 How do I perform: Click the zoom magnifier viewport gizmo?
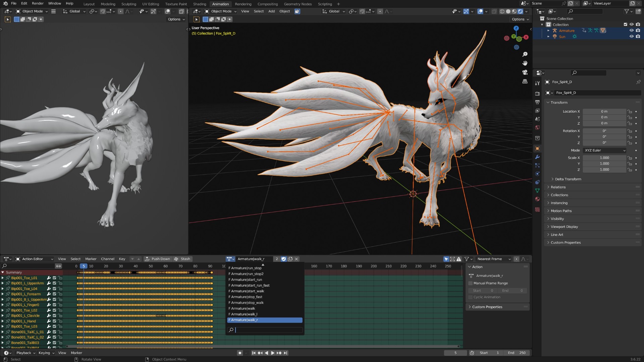coord(525,54)
